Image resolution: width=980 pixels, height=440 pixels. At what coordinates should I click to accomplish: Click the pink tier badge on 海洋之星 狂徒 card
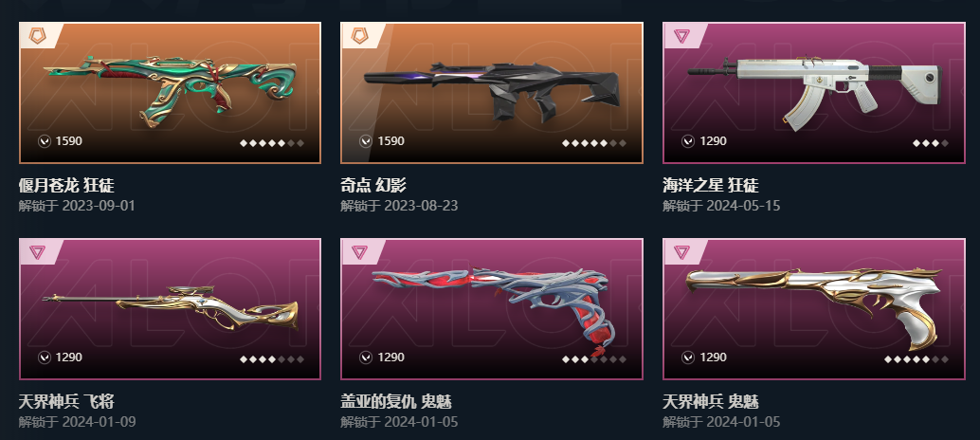click(681, 36)
